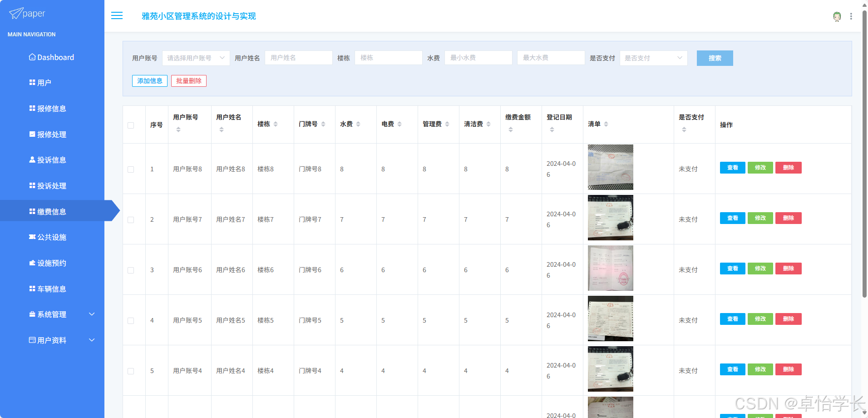Screen dimensions: 868x418
Task: Open the 是否支付 filter dropdown
Action: 653,58
